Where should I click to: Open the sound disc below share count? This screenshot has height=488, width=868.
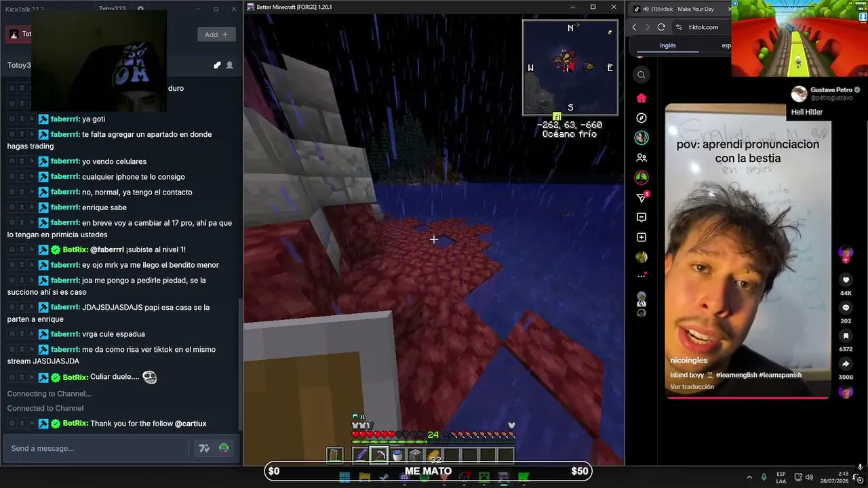point(846,392)
